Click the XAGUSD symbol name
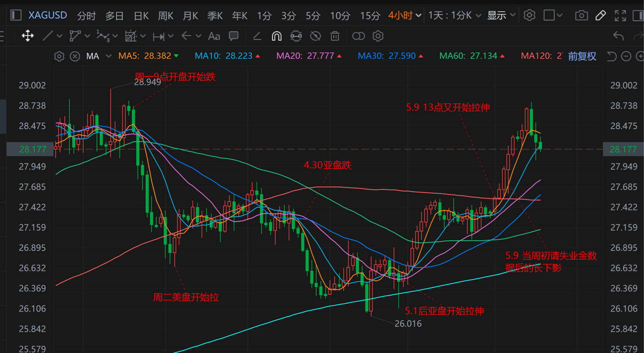Image resolution: width=644 pixels, height=353 pixels. (47, 15)
